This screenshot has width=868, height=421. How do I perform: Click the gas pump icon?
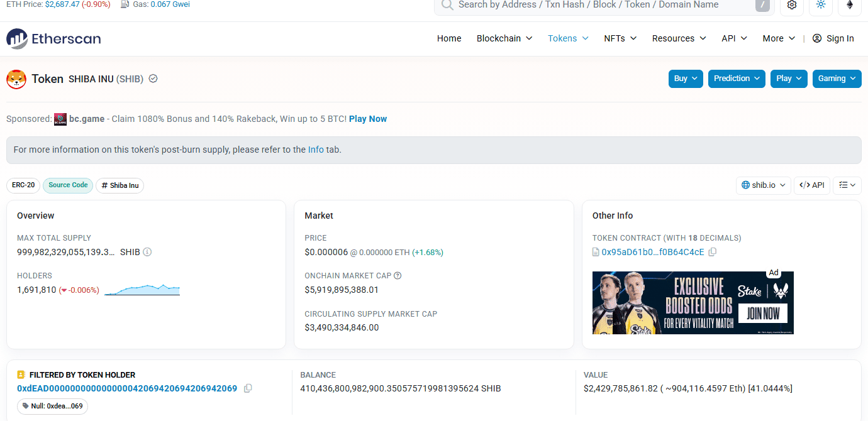coord(125,4)
